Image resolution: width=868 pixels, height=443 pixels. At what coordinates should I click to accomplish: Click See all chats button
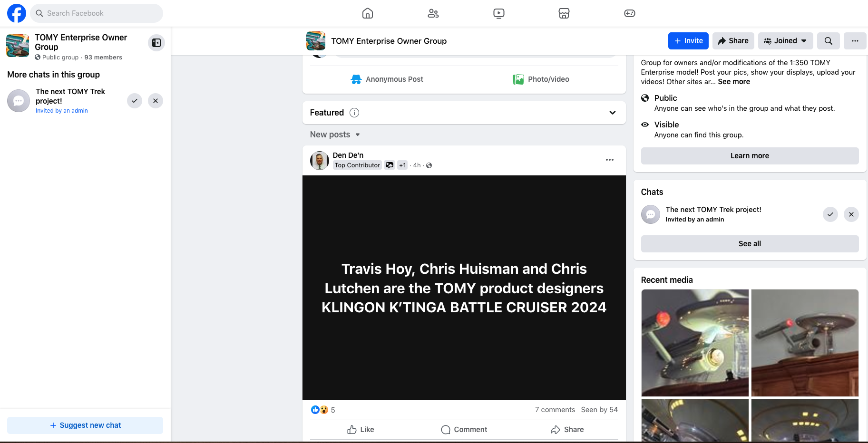click(x=750, y=244)
